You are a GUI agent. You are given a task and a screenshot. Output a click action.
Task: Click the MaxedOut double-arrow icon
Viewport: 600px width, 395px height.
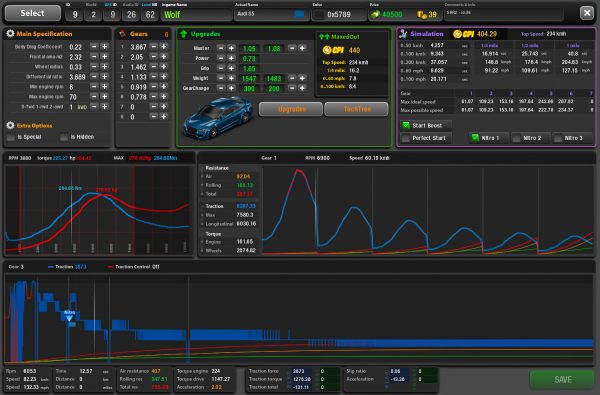[324, 37]
